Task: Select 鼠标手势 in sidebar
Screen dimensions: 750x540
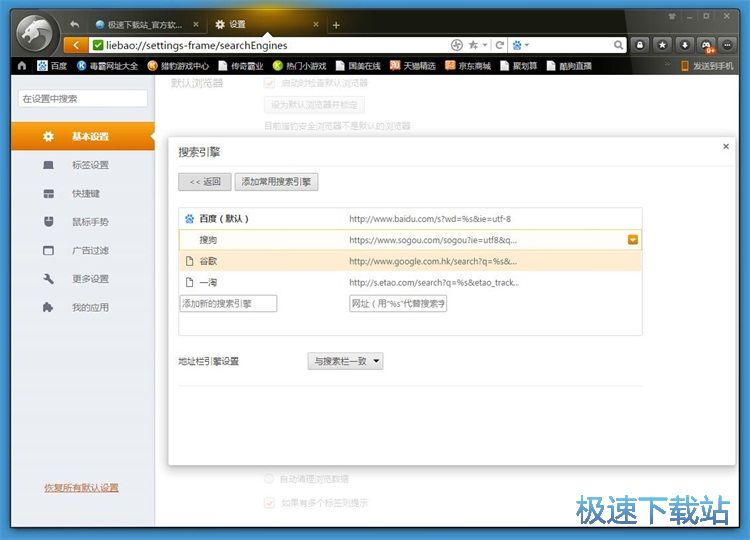Action: pos(82,222)
